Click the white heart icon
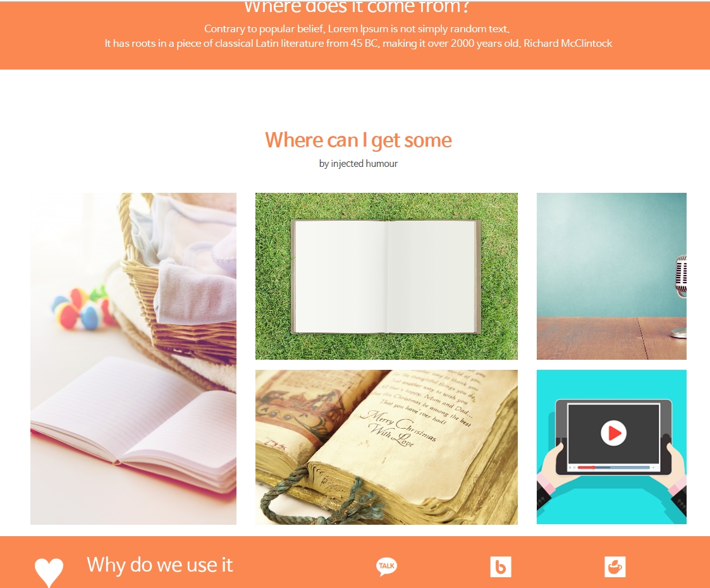Viewport: 710px width, 588px height. (x=49, y=572)
